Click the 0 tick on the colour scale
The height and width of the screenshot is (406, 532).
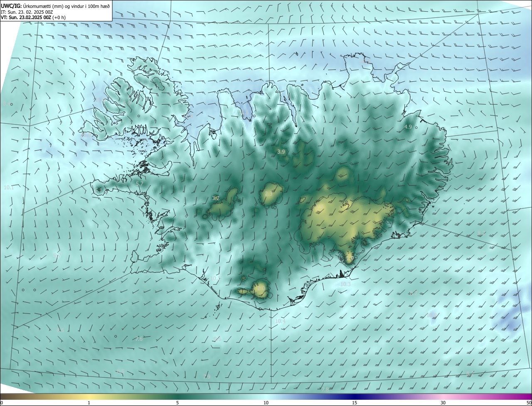(1, 403)
